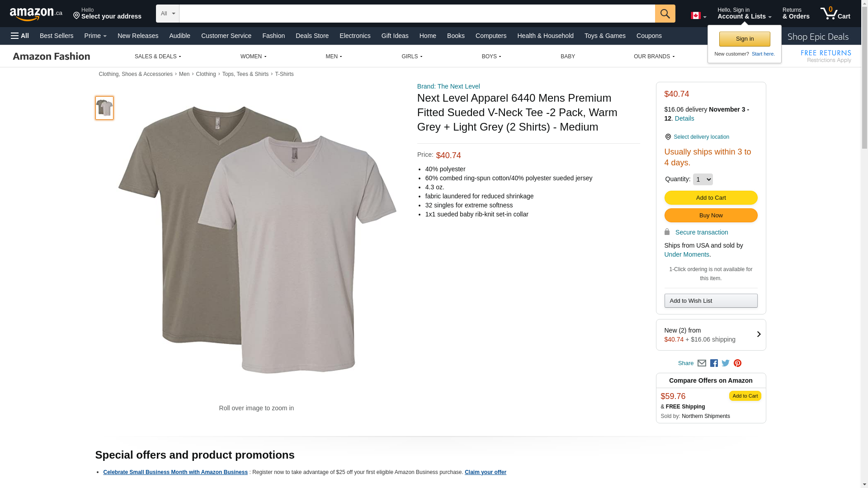
Task: Select the t-shirt product thumbnail
Action: [104, 108]
